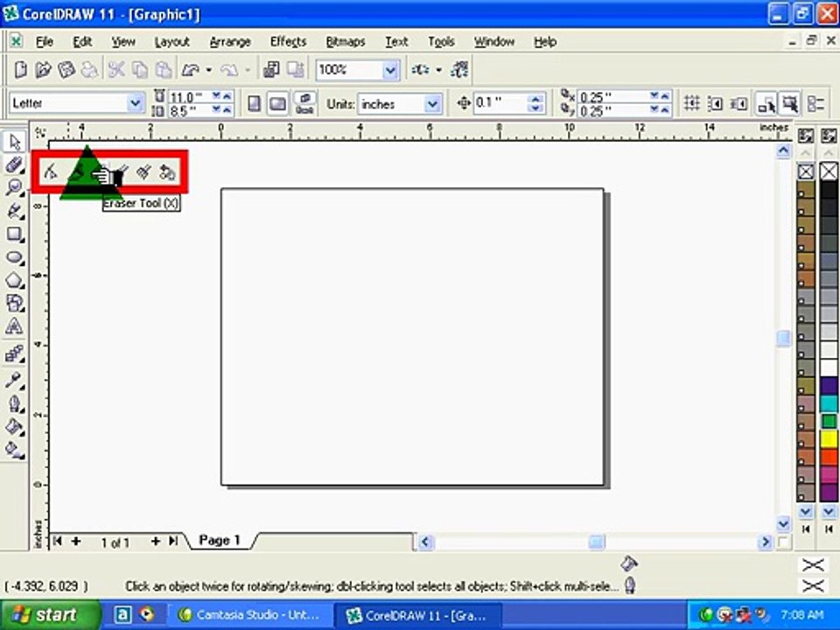This screenshot has height=630, width=840.
Task: Pick the cyan color swatch
Action: (829, 403)
